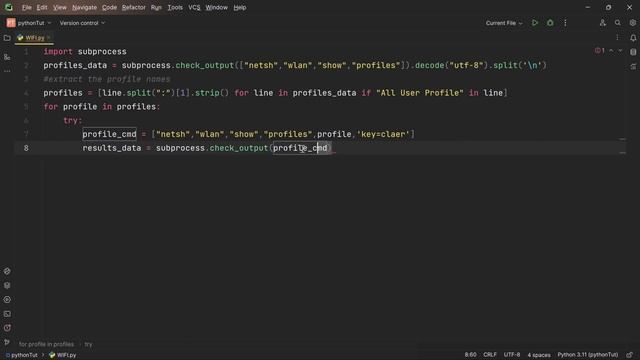Image resolution: width=640 pixels, height=360 pixels.
Task: Open the File menu
Action: pos(27,7)
